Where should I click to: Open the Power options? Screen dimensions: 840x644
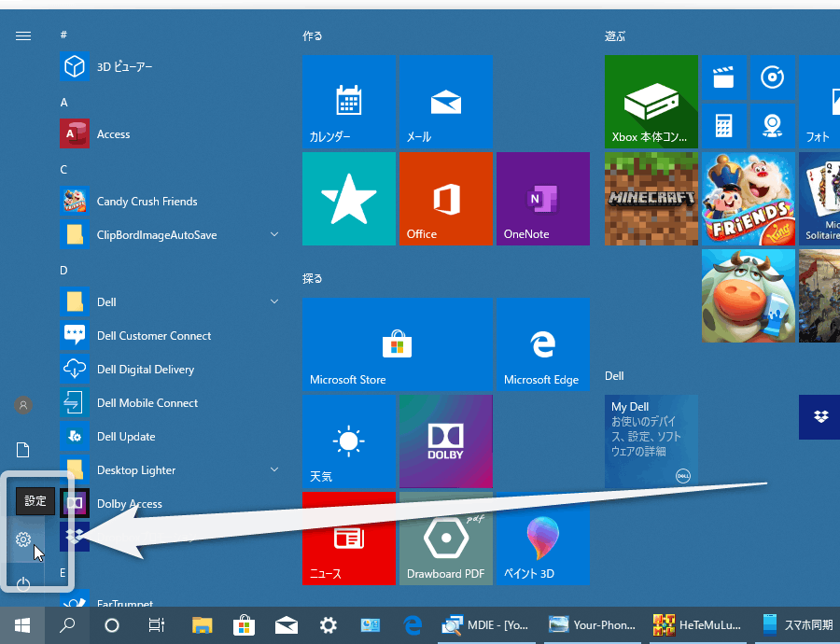coord(23,584)
